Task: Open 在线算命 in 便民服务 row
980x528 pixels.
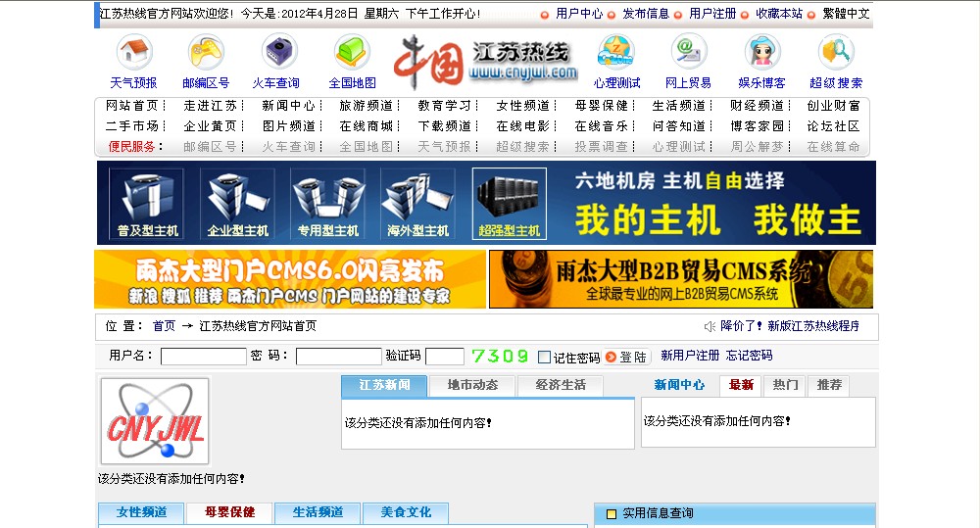Action: [834, 147]
